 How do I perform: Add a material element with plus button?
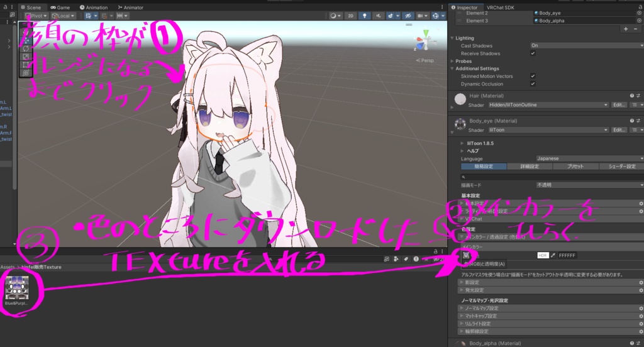point(626,29)
